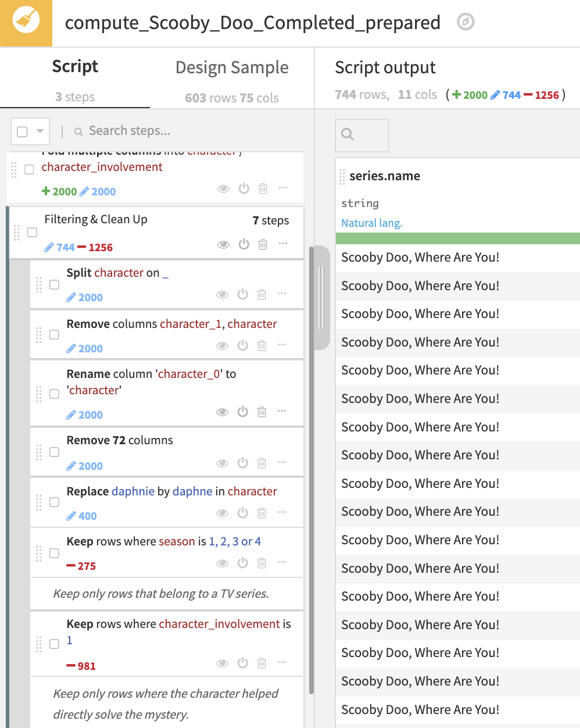This screenshot has width=580, height=728.
Task: Open more options for Remove columns character_1 step
Action: point(282,345)
